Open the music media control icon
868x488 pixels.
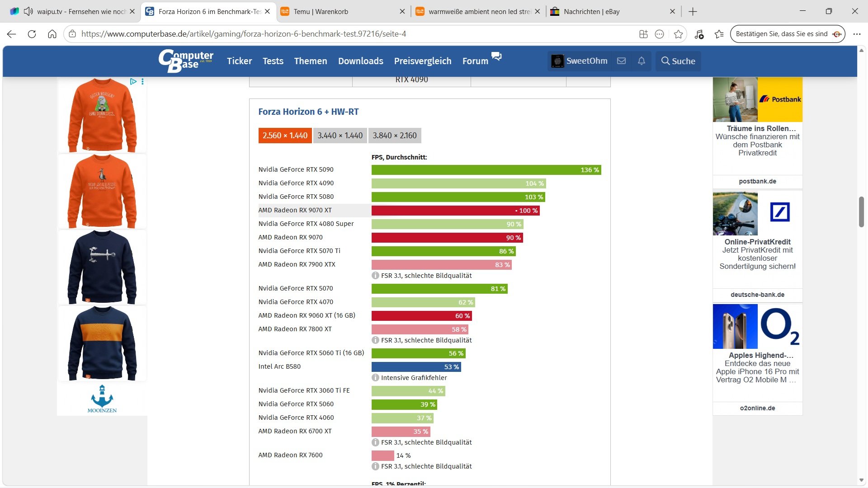699,34
